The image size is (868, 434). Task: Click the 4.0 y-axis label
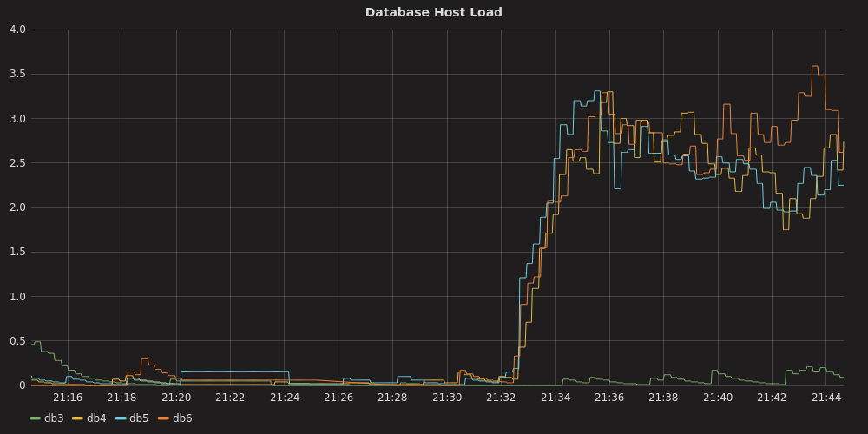coord(17,30)
